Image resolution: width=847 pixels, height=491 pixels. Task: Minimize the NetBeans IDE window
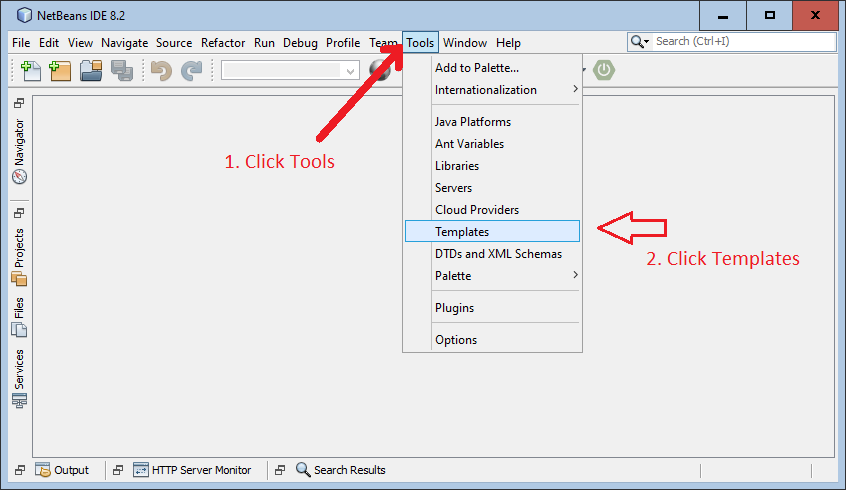(723, 16)
